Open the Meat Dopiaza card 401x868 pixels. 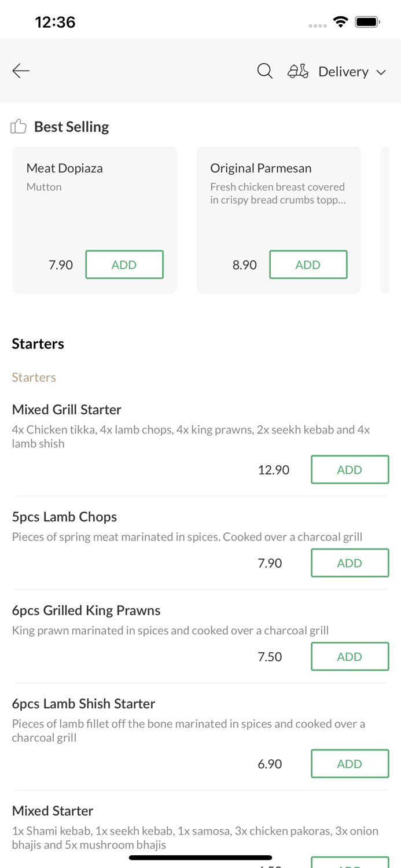click(x=95, y=220)
